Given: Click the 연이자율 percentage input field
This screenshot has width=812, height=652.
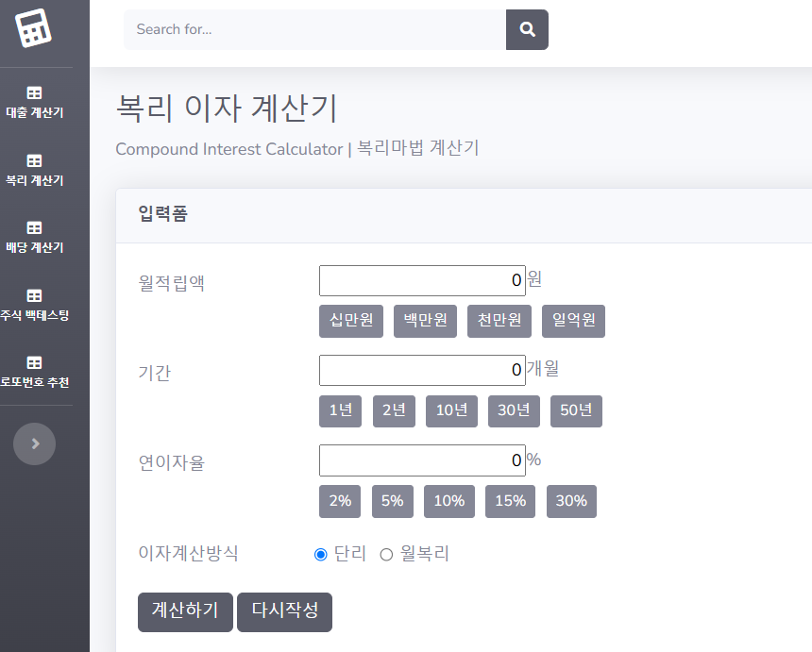Looking at the screenshot, I should point(422,460).
